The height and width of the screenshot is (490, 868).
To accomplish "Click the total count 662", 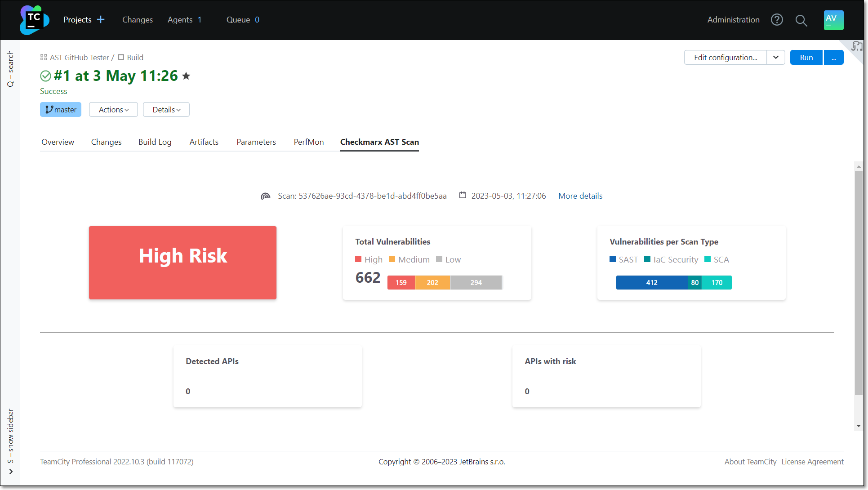I will [x=368, y=278].
